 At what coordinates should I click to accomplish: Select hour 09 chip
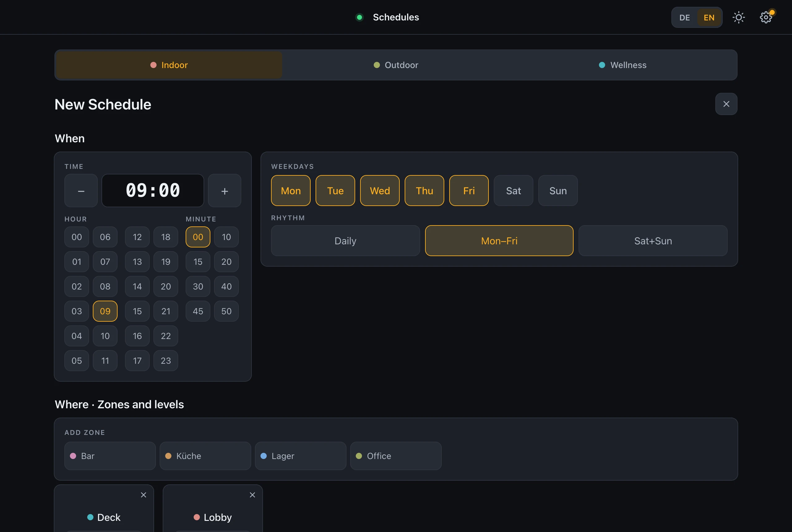[105, 311]
